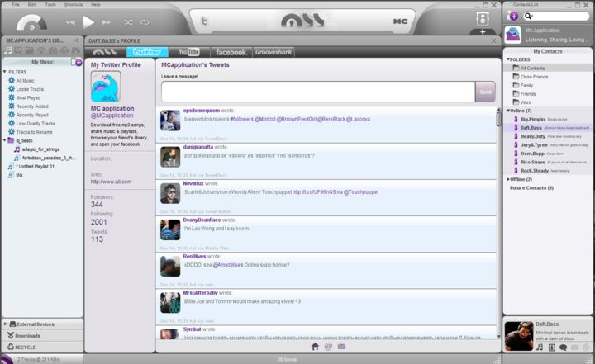Expand the Offline (7) contacts group

(508, 179)
